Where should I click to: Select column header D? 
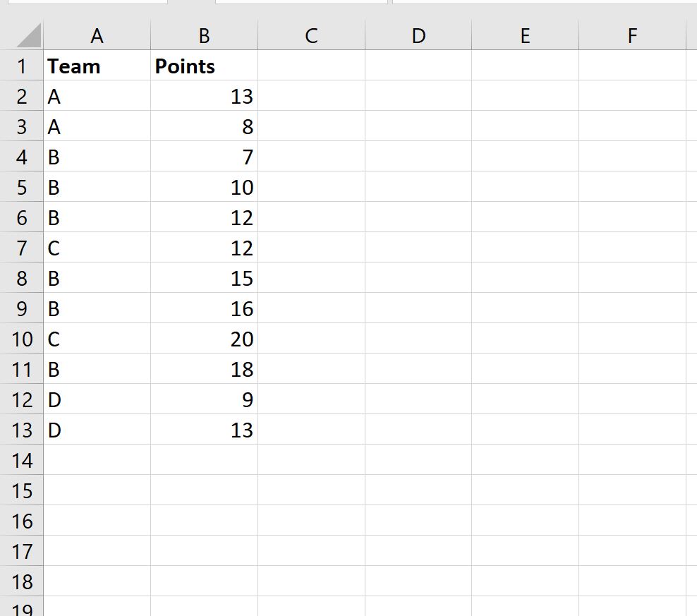coord(418,35)
